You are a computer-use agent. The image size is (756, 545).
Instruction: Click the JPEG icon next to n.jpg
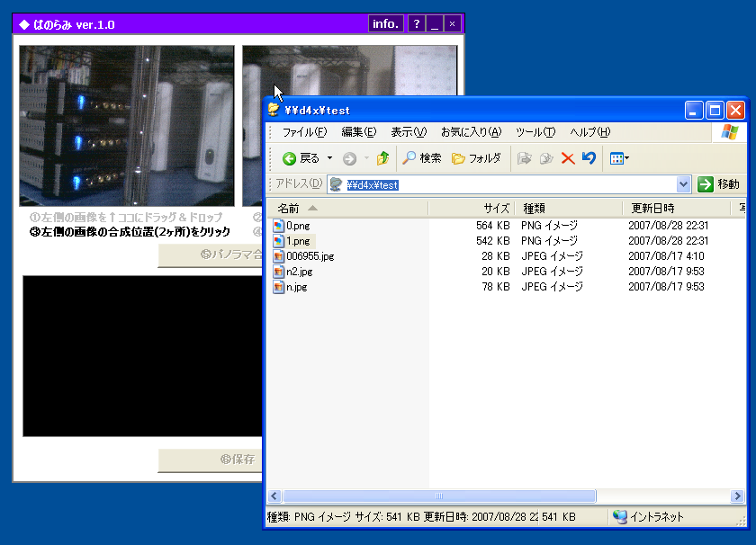(278, 287)
